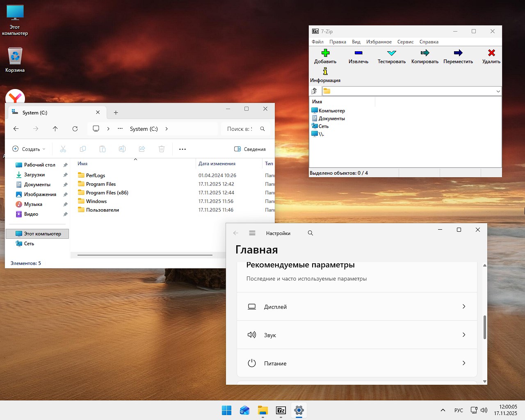Screen dimensions: 525x420
Task: Click the File Explorer search field
Action: 240,129
